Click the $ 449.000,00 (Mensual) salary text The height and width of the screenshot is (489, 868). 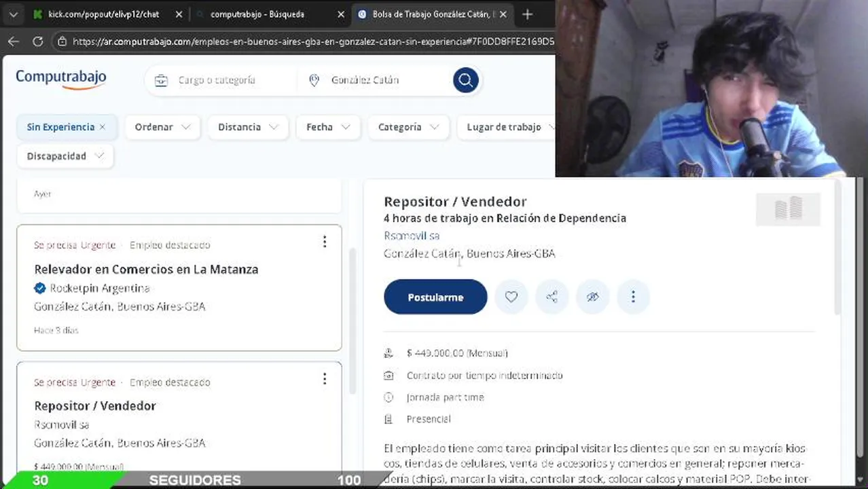point(457,353)
